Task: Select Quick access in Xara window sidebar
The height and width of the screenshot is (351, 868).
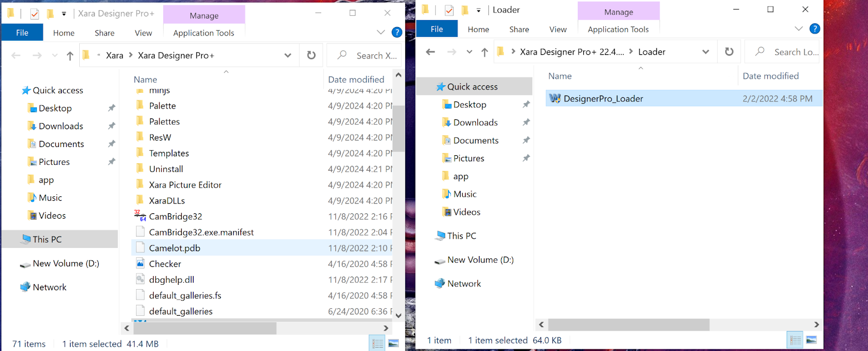Action: (58, 91)
